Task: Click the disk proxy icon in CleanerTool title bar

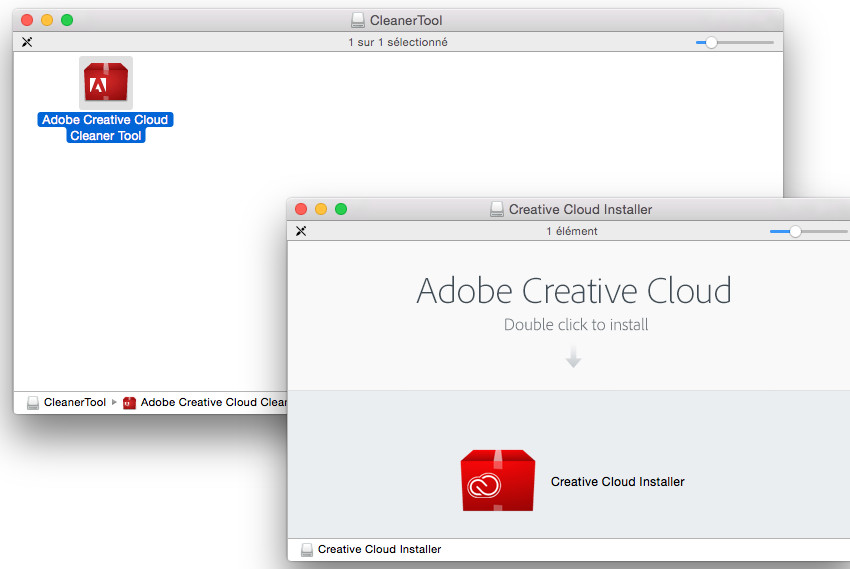Action: point(358,21)
